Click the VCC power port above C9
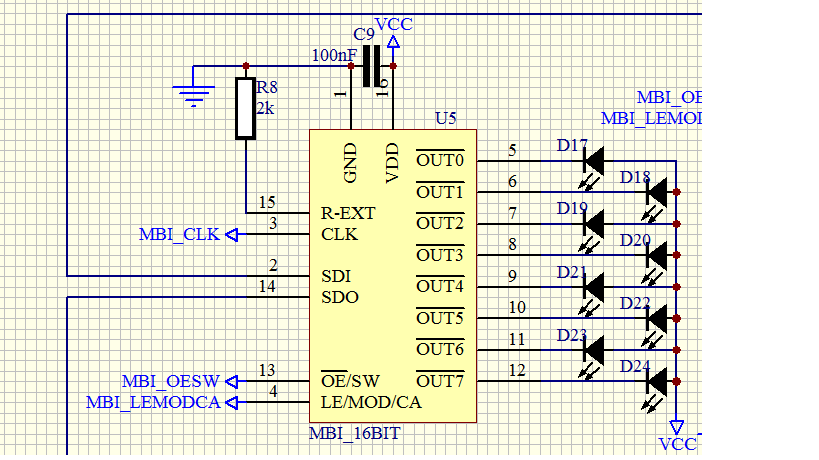This screenshot has width=819, height=460. coord(393,42)
